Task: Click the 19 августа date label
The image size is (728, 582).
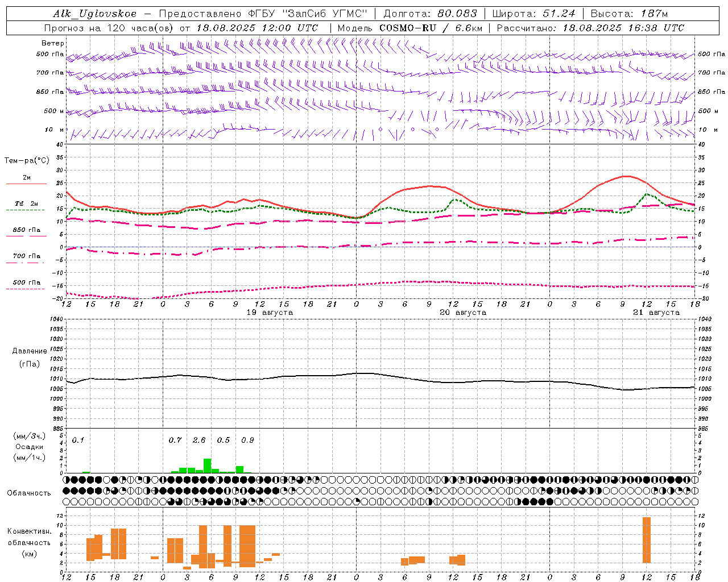Action: 270,313
